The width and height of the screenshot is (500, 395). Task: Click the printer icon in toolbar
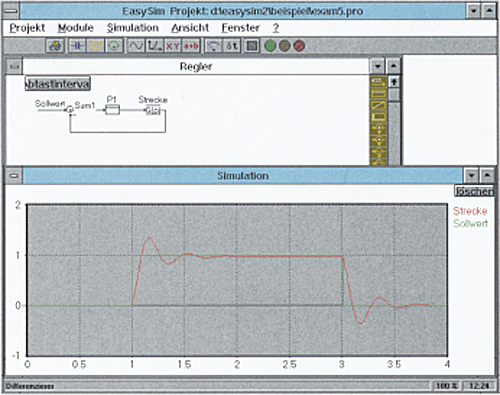(x=55, y=46)
